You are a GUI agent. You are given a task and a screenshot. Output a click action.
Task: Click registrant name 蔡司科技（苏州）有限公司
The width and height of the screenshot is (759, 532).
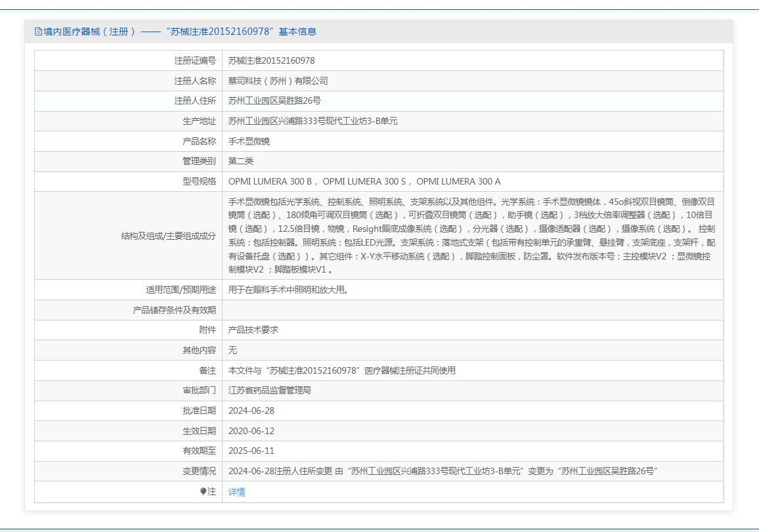pos(278,81)
